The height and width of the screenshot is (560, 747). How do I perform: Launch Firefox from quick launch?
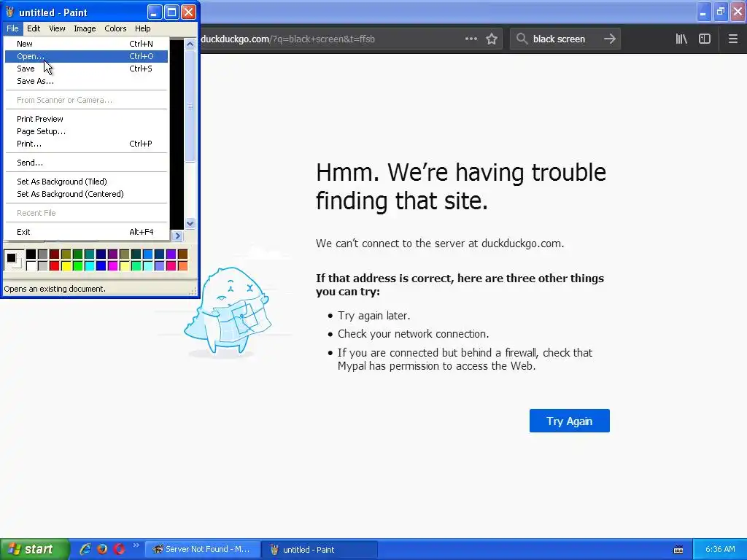click(102, 549)
